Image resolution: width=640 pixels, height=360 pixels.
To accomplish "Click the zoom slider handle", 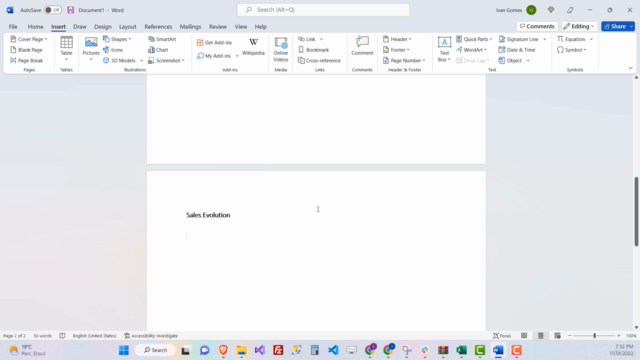I will [594, 336].
